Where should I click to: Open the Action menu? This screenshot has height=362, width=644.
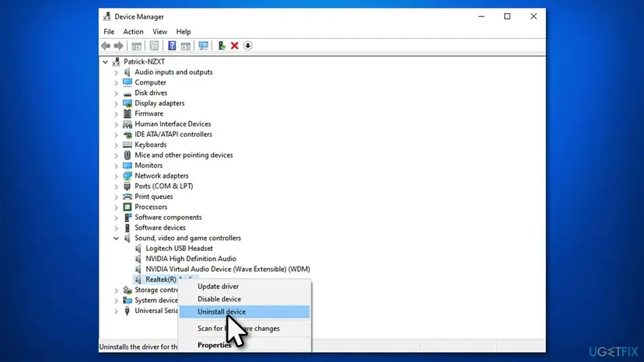point(133,32)
